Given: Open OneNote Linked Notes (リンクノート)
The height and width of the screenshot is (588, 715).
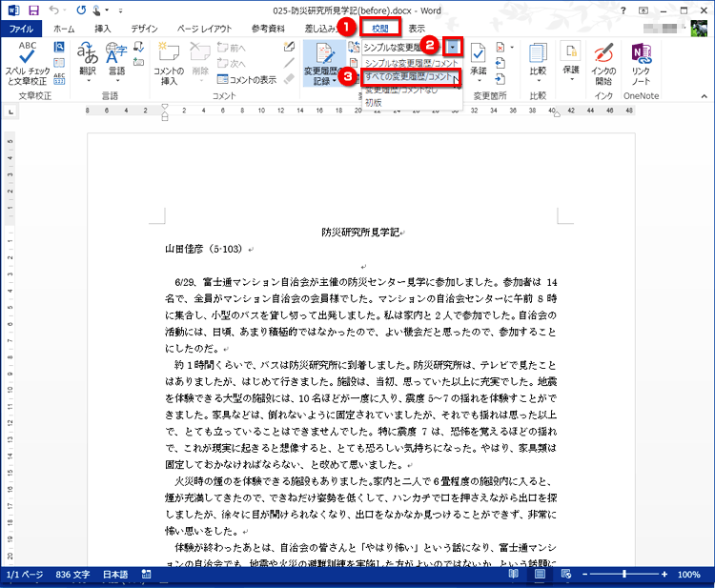Looking at the screenshot, I should (x=642, y=64).
